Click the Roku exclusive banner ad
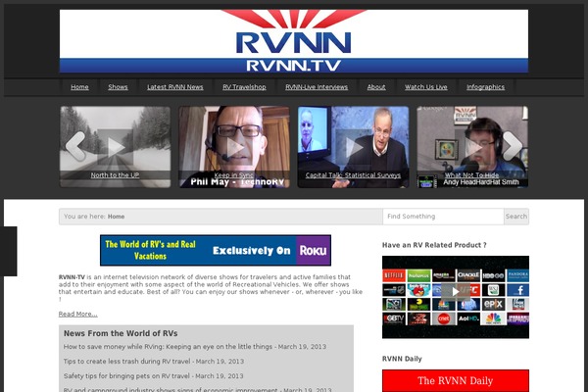588x392 pixels. (x=216, y=250)
